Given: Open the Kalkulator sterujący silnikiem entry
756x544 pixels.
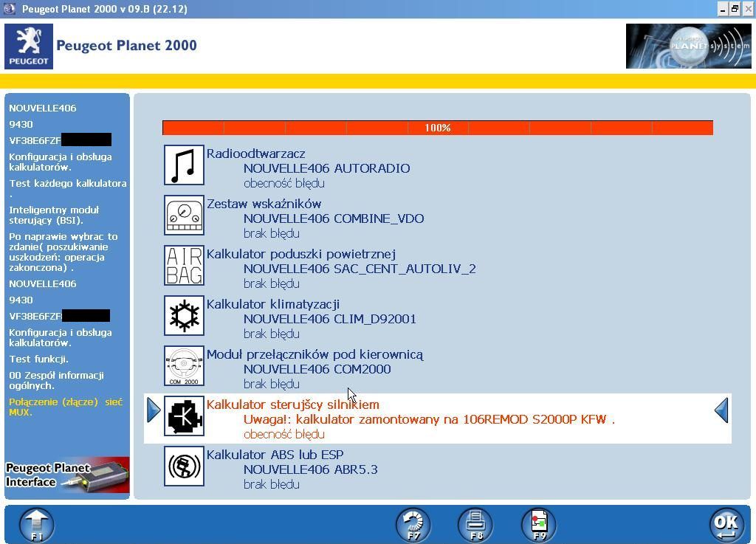Looking at the screenshot, I should click(x=293, y=404).
